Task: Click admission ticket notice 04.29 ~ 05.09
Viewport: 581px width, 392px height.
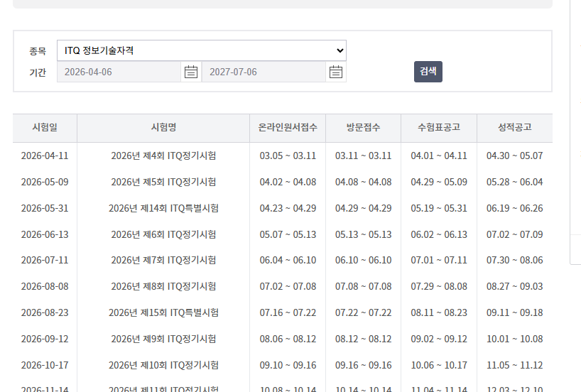Action: point(439,182)
